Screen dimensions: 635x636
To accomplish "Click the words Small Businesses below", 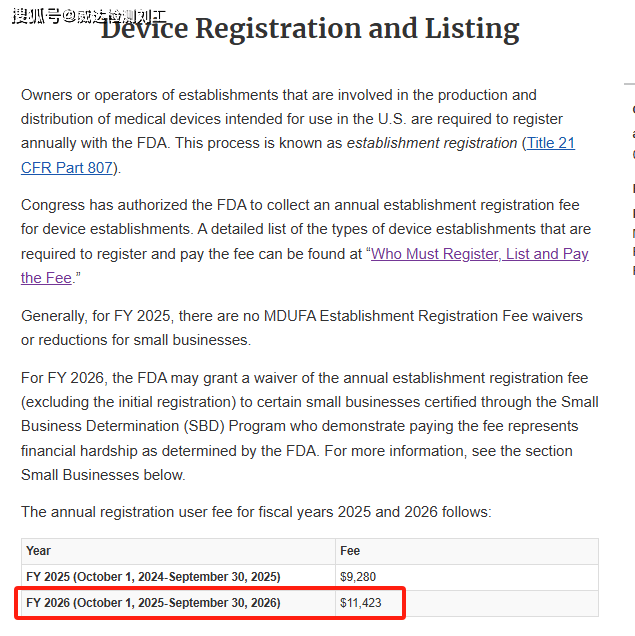I will click(103, 475).
